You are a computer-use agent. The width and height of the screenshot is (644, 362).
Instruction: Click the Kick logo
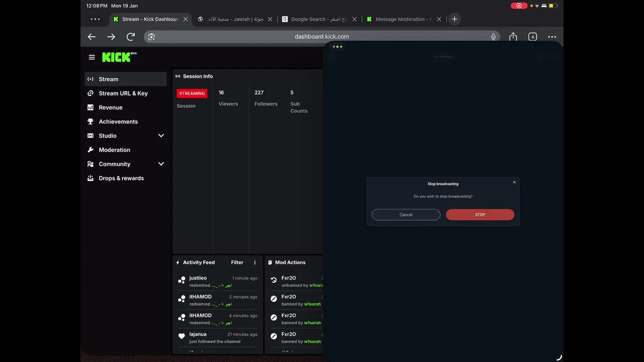click(x=119, y=57)
